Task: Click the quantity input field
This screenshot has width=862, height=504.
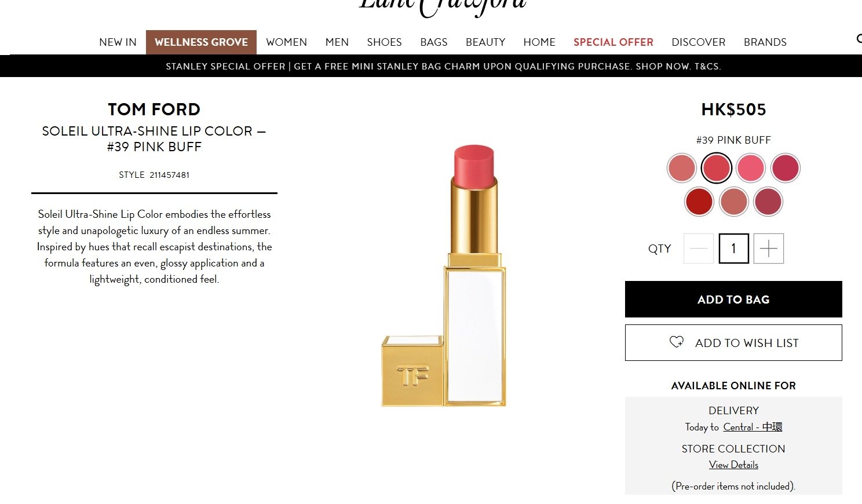Action: [x=733, y=249]
